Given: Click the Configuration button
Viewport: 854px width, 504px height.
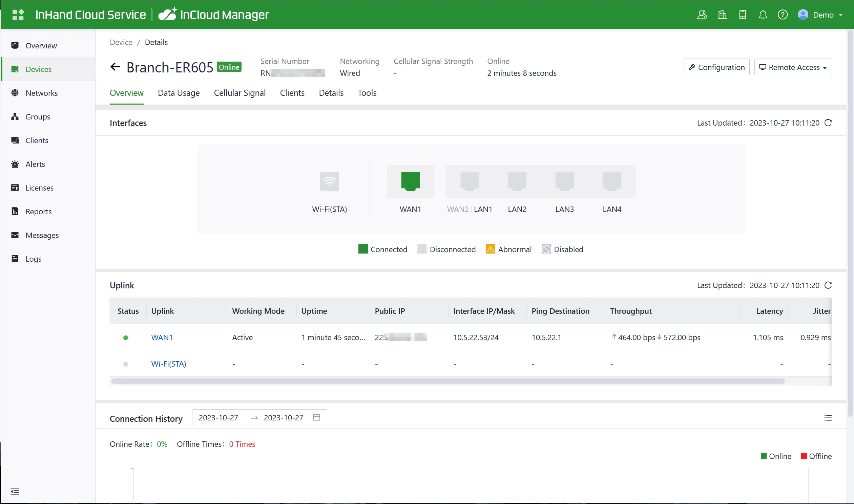Looking at the screenshot, I should pyautogui.click(x=716, y=67).
